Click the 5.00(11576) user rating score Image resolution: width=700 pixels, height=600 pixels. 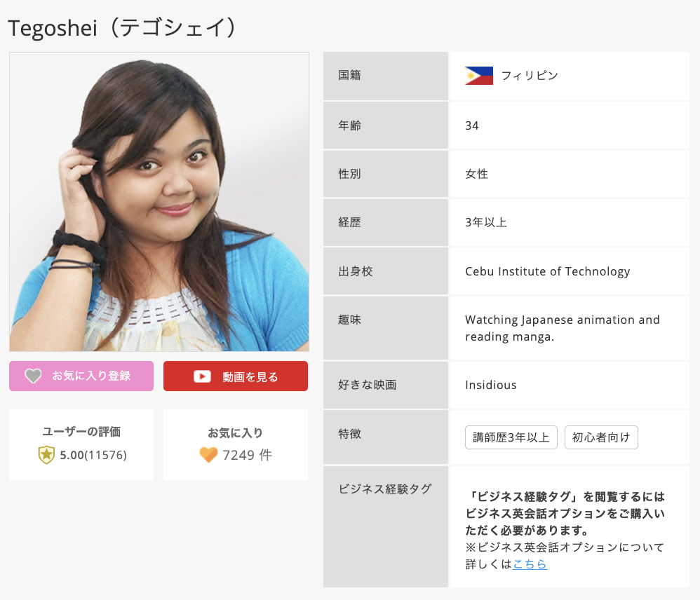point(93,455)
